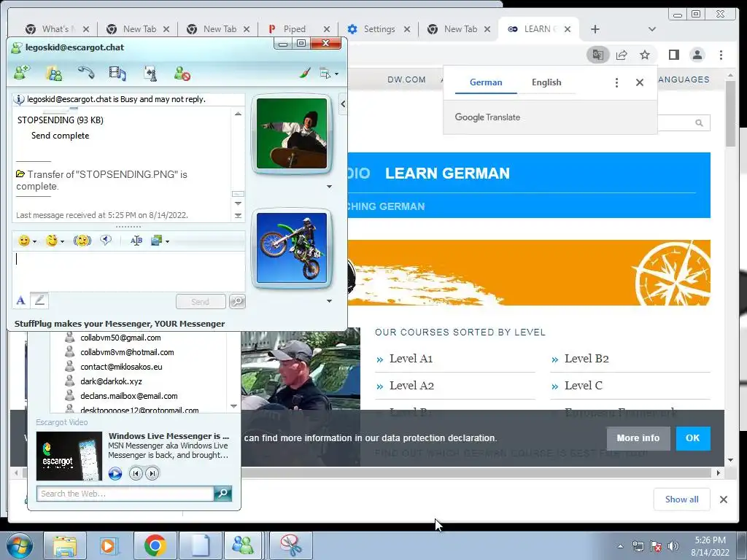Open the background picker dropdown
Screen dimensions: 747x560
pos(160,241)
